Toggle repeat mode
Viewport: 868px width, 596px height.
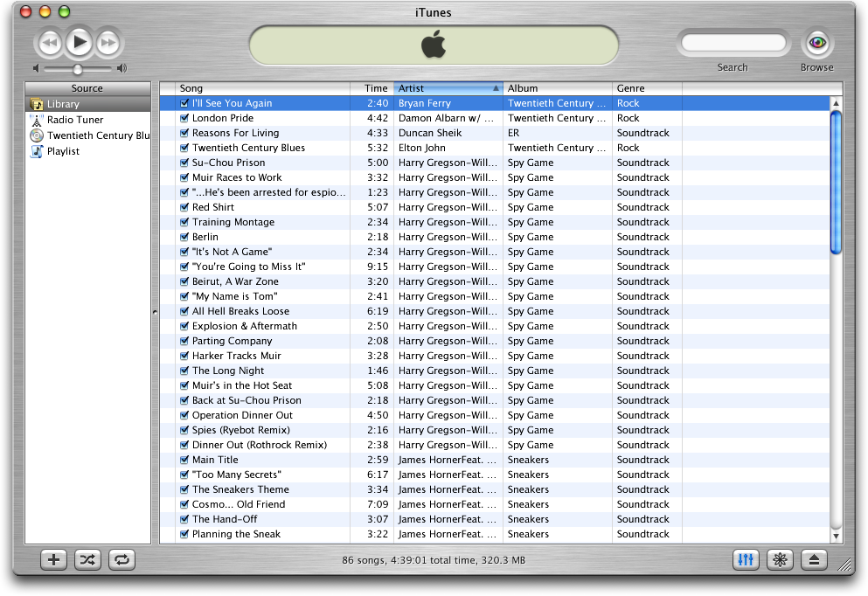tap(122, 560)
